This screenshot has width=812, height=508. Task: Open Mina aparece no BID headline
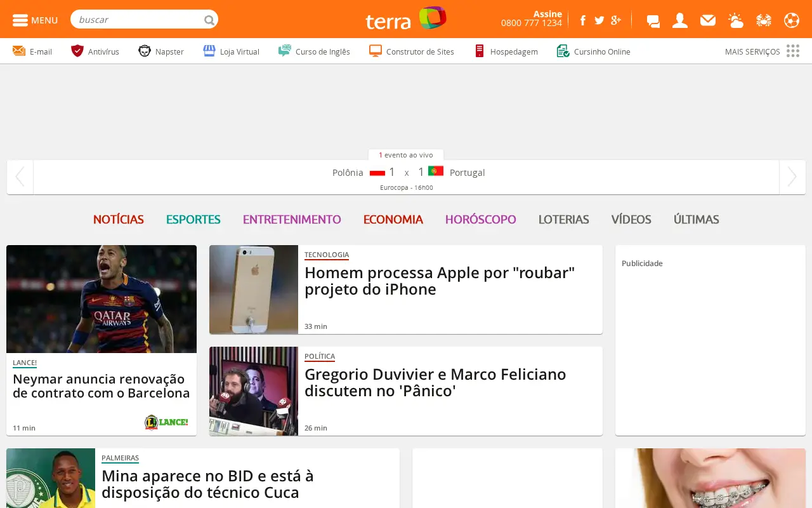(x=207, y=485)
